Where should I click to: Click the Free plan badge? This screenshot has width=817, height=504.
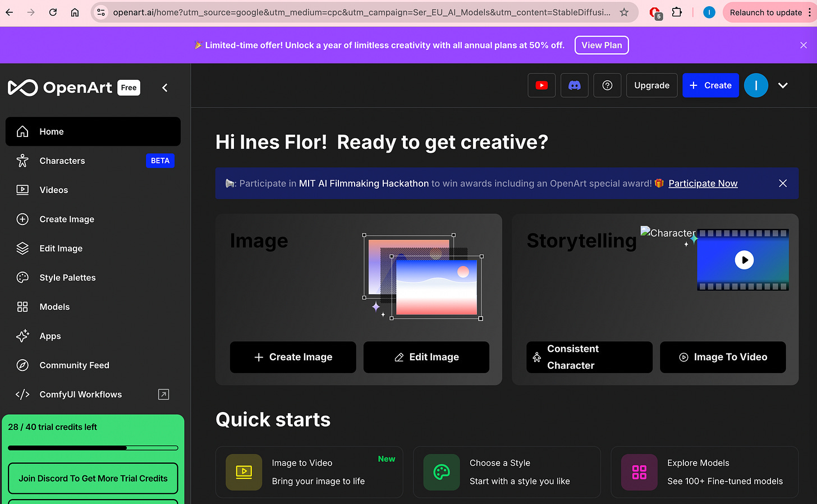pyautogui.click(x=128, y=88)
